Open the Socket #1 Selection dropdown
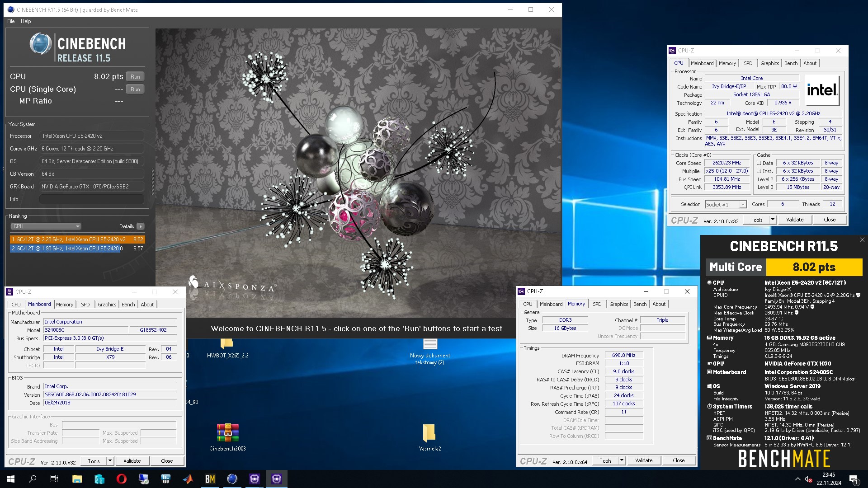Screen dimensions: 868x488 coord(726,205)
